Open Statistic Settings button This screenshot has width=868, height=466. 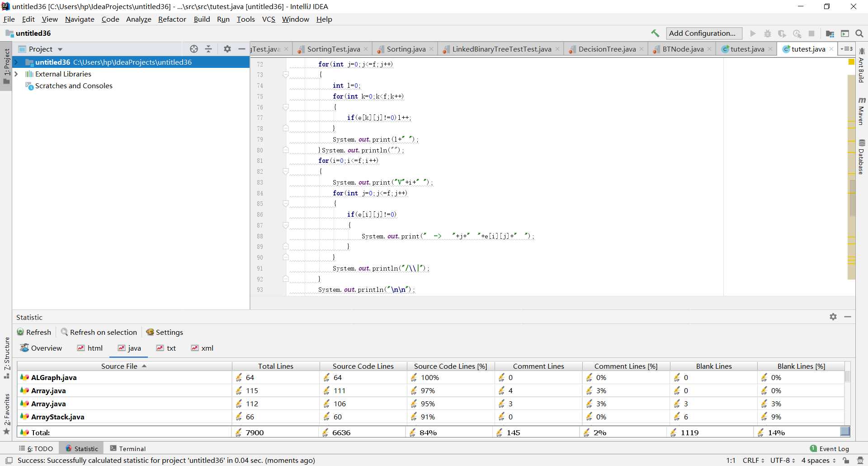[x=165, y=332]
